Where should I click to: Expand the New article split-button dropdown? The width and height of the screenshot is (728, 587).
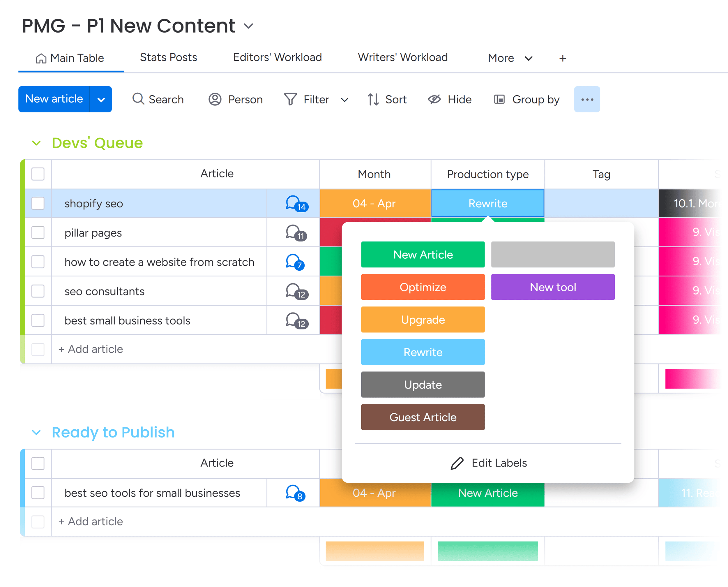pyautogui.click(x=101, y=99)
